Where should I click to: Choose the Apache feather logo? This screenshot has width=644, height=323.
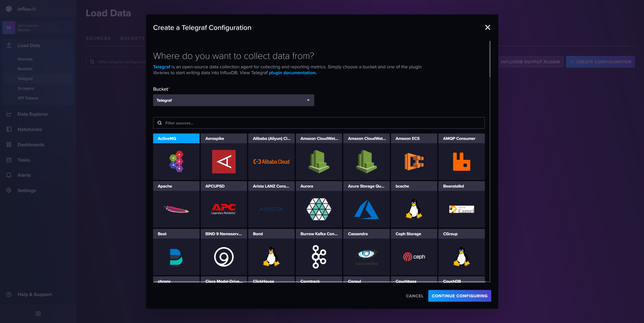[x=176, y=209]
